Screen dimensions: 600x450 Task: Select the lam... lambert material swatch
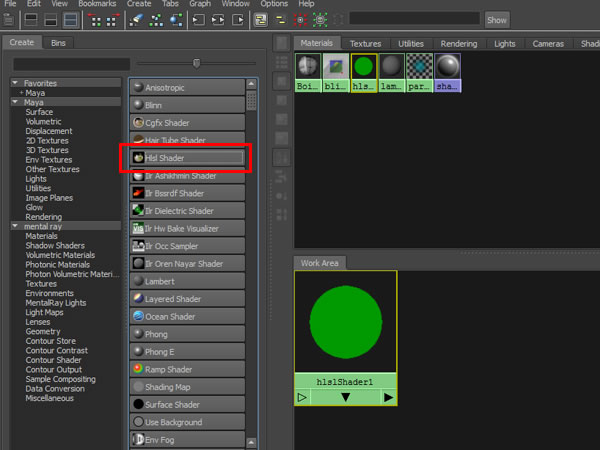point(391,73)
